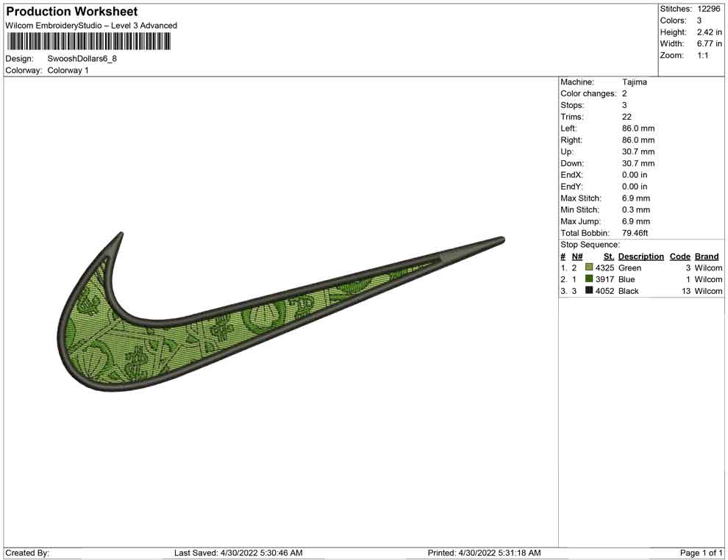Click 'Printed: 4/30/2022 5:31:18 AM'

[485, 553]
